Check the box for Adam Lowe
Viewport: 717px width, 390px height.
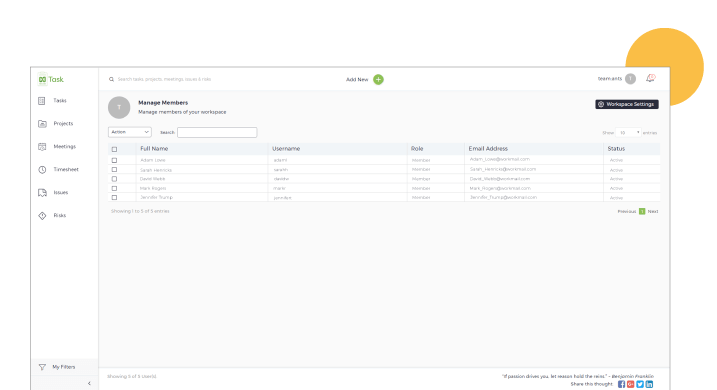114,160
